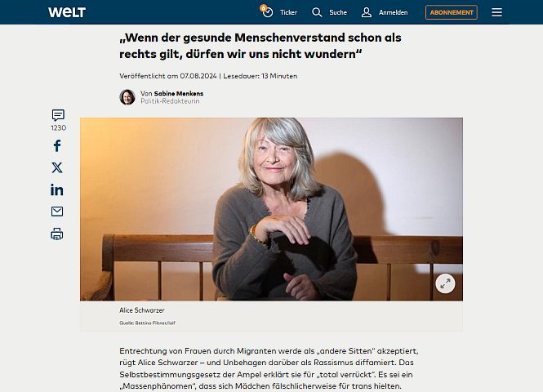Print the article with the printer icon
The image size is (543, 392).
(57, 234)
